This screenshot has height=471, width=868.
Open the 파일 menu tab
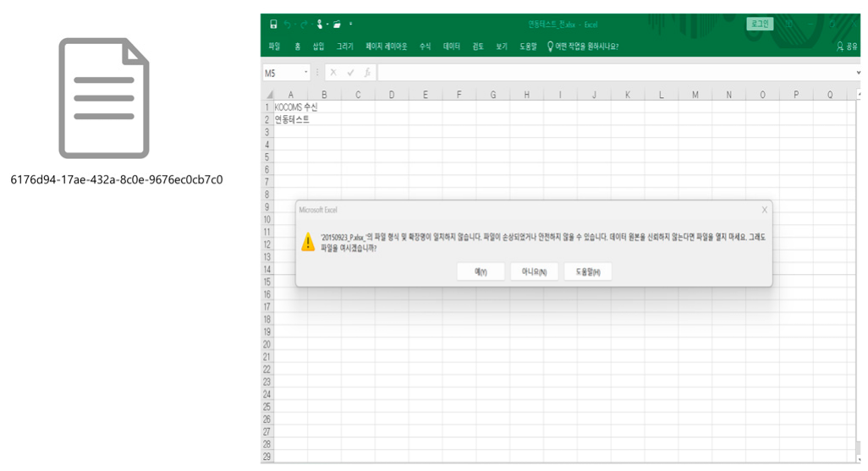coord(274,47)
